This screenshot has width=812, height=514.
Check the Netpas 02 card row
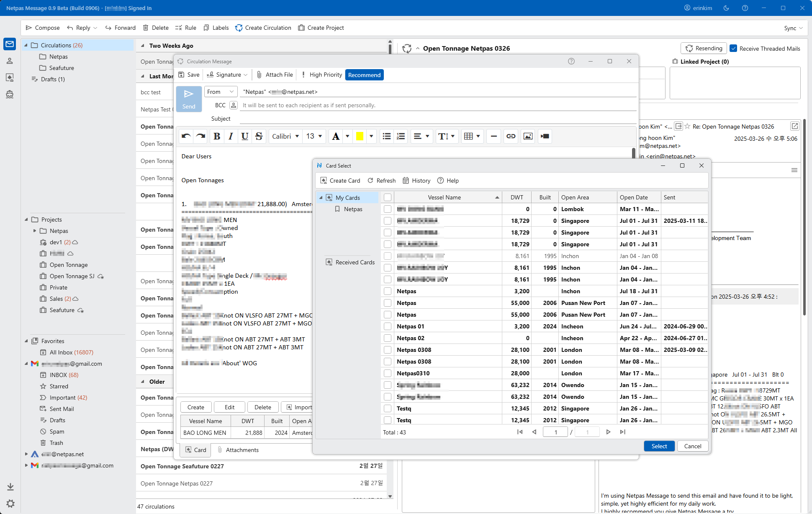click(388, 338)
